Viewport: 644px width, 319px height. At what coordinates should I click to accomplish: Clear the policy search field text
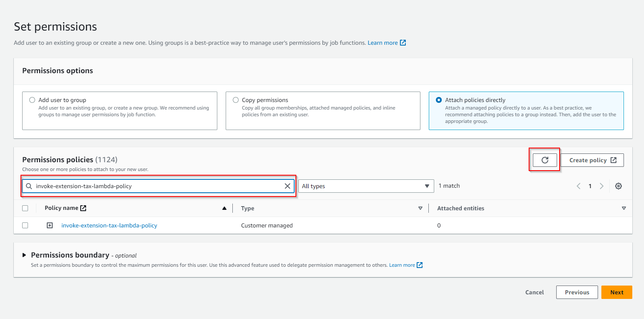[288, 186]
